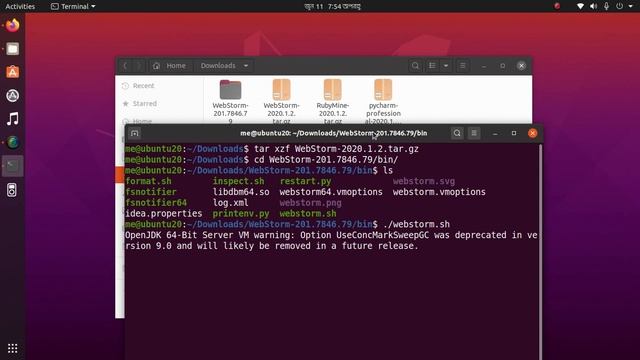Click the './webstorm.sh' command text
The width and height of the screenshot is (640, 360).
pyautogui.click(x=416, y=224)
